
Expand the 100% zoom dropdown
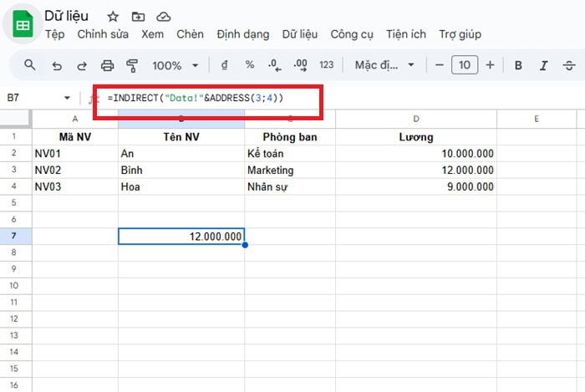[175, 65]
